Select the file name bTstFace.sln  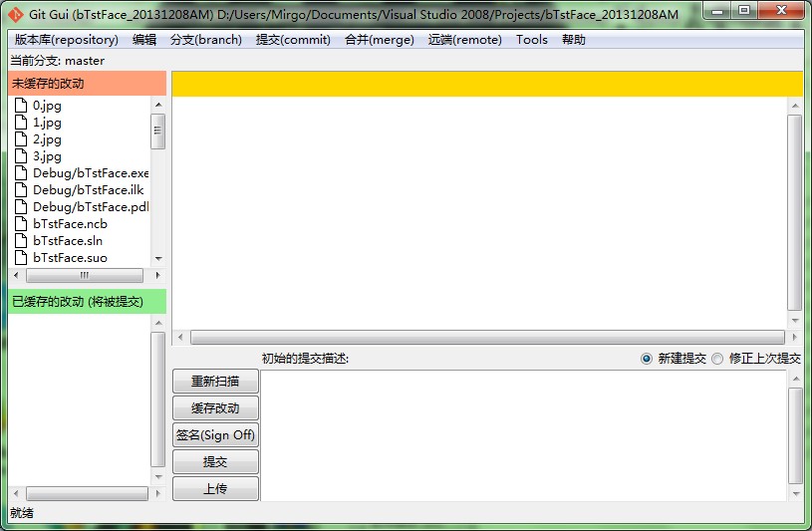tap(68, 241)
